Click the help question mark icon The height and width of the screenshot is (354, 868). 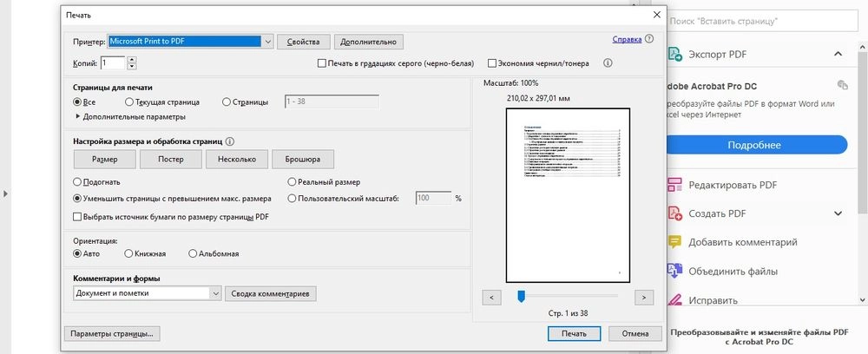pyautogui.click(x=649, y=39)
